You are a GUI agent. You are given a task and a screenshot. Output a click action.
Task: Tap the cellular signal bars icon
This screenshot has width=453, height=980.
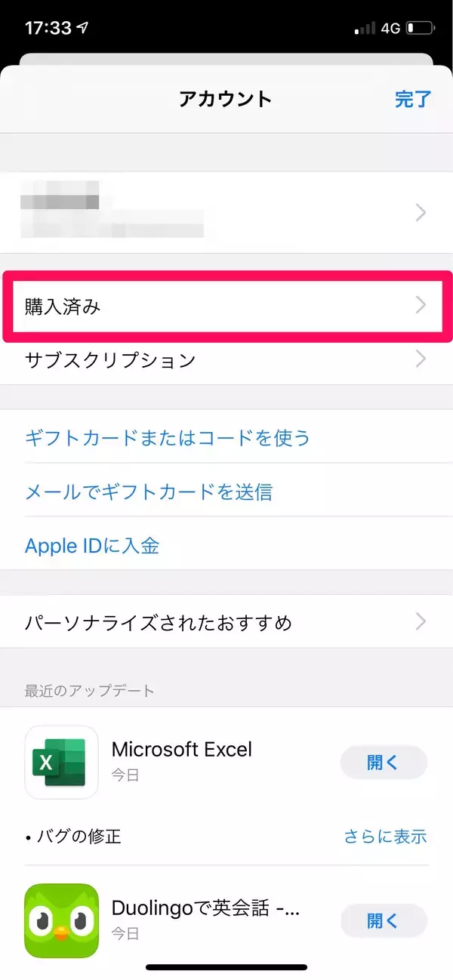(365, 29)
